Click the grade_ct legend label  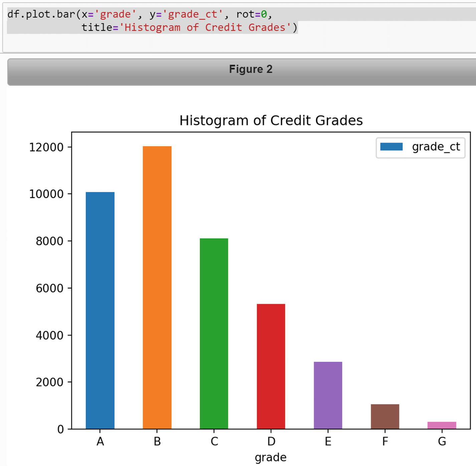[x=436, y=147]
